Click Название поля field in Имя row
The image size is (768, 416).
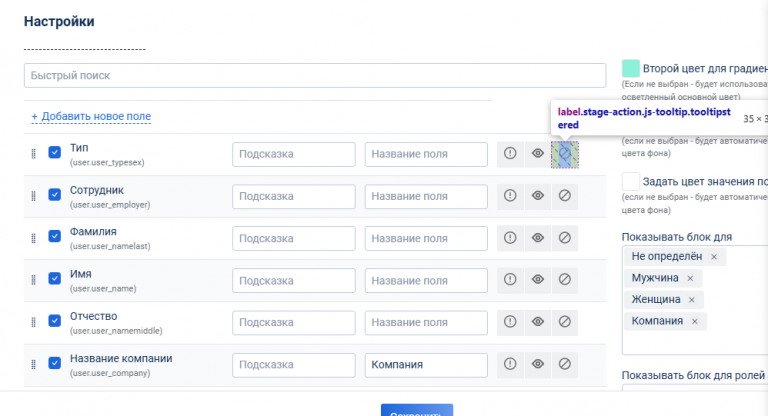pyautogui.click(x=426, y=281)
